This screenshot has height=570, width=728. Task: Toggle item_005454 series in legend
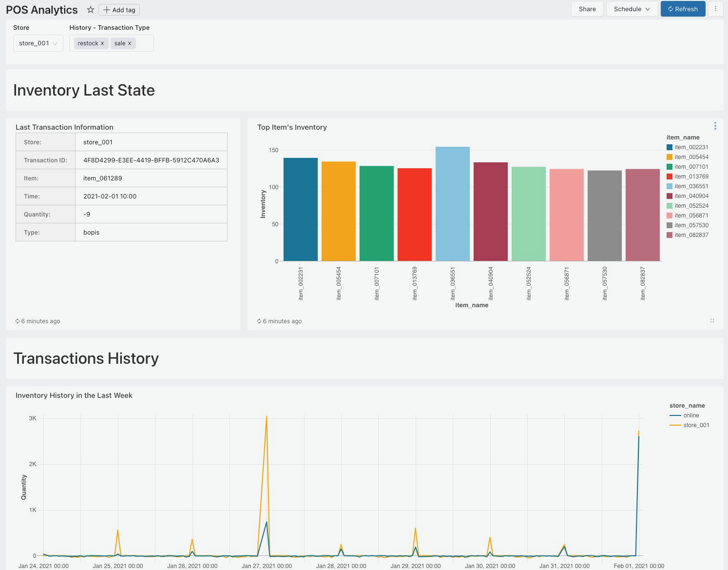click(688, 157)
